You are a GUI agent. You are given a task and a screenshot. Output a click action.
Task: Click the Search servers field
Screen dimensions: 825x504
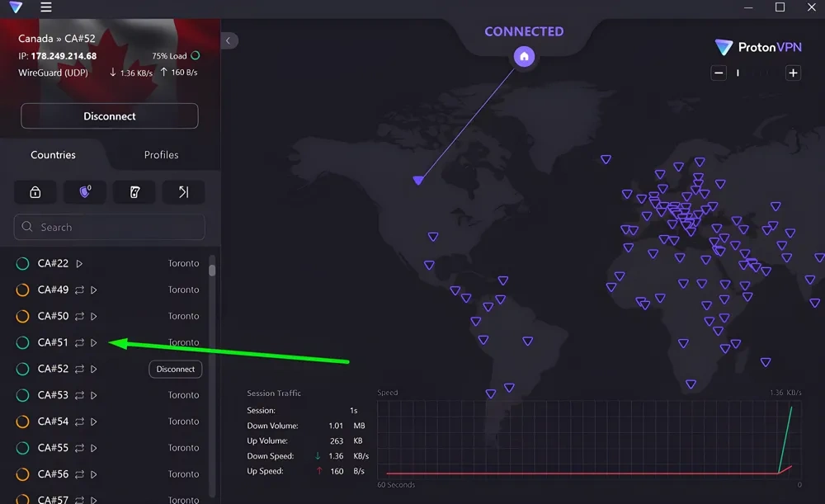pyautogui.click(x=110, y=227)
